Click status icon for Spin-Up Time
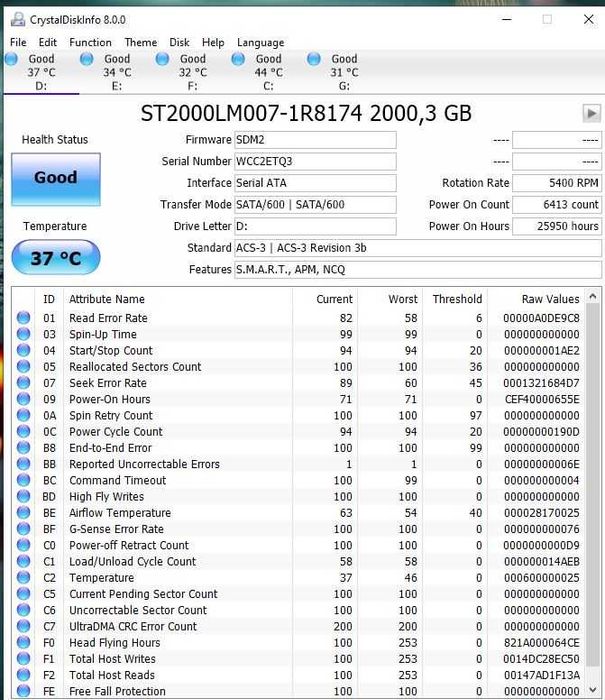This screenshot has height=700, width=605. (23, 334)
